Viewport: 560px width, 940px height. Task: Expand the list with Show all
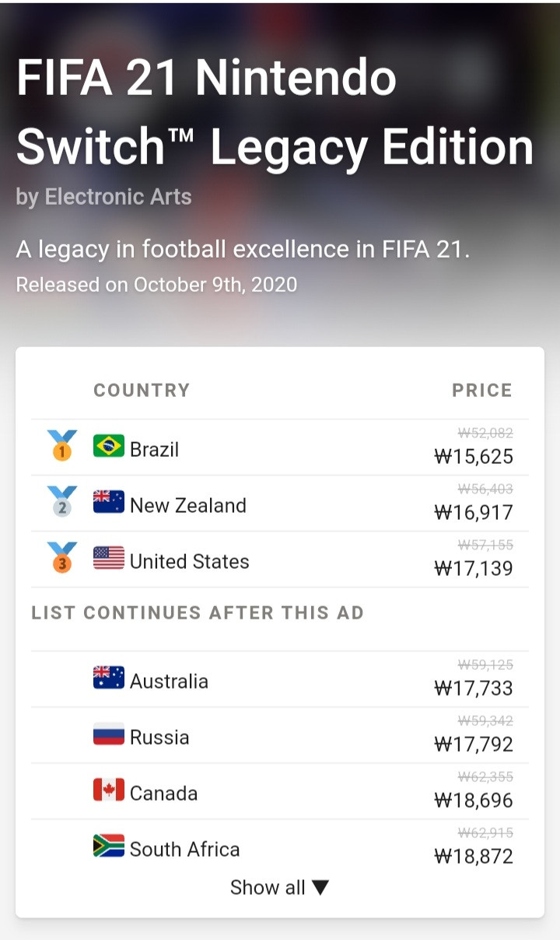(280, 887)
